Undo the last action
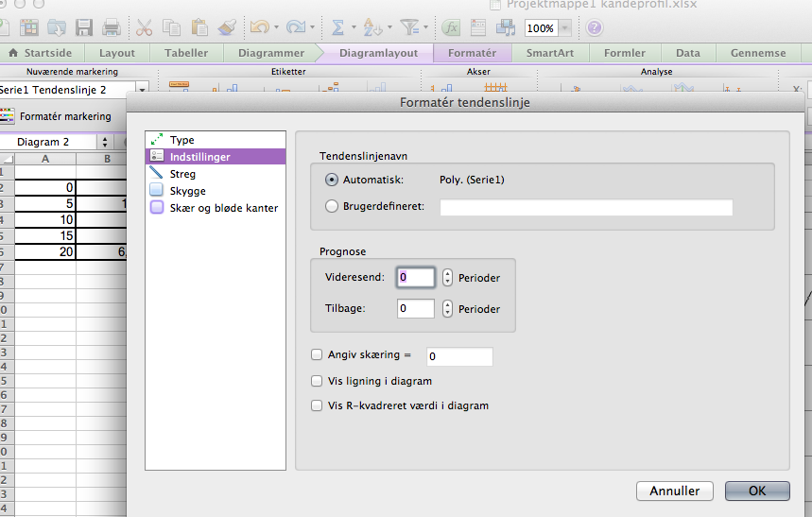This screenshot has width=812, height=517. pyautogui.click(x=259, y=27)
